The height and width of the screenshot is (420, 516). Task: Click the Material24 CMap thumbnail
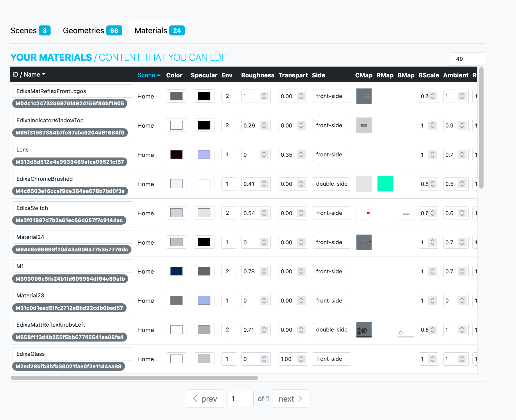pos(364,242)
